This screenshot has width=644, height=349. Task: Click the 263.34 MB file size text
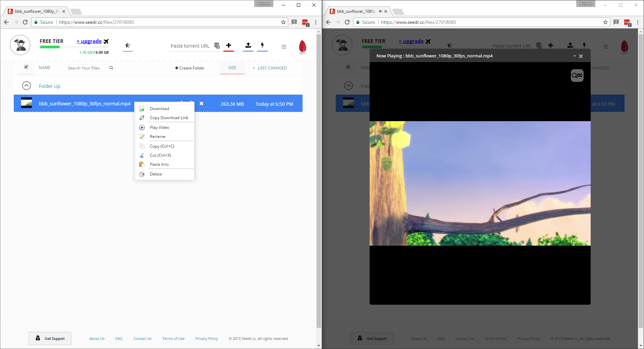(232, 104)
